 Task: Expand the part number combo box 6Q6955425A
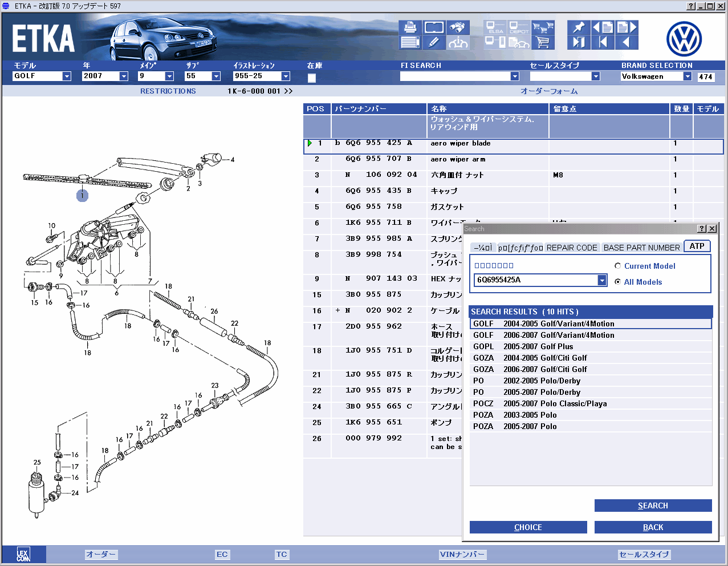[x=602, y=280]
